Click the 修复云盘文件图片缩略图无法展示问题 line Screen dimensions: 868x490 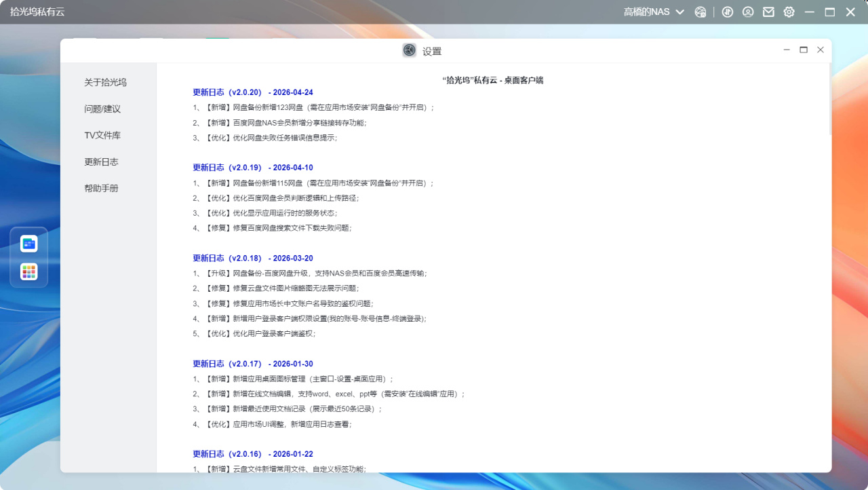point(276,288)
